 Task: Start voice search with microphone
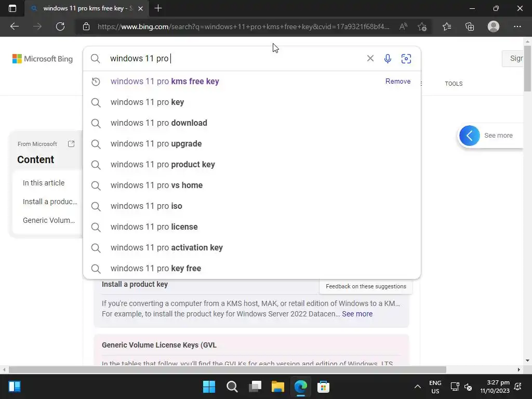coord(388,58)
